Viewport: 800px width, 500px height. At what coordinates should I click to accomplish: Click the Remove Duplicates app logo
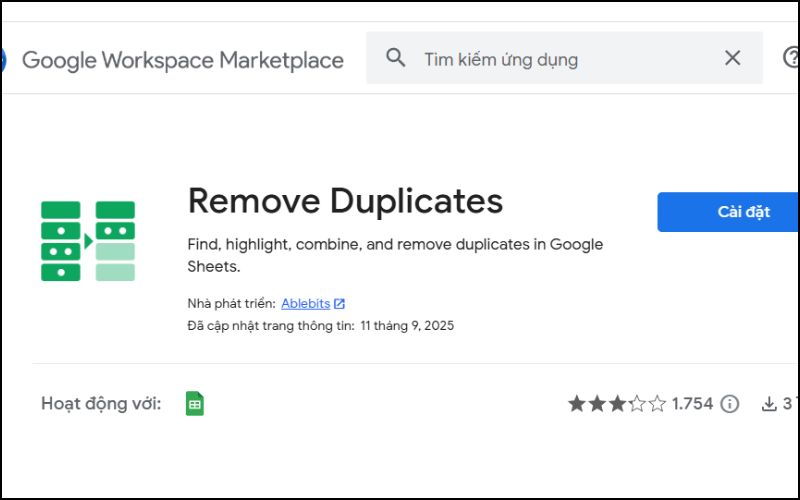click(88, 240)
